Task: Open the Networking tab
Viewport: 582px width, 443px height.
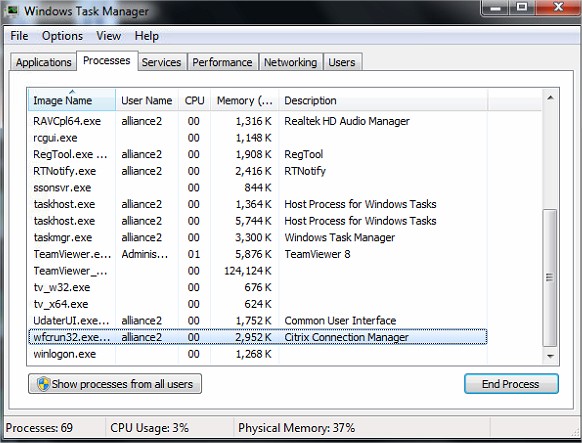Action: tap(291, 62)
